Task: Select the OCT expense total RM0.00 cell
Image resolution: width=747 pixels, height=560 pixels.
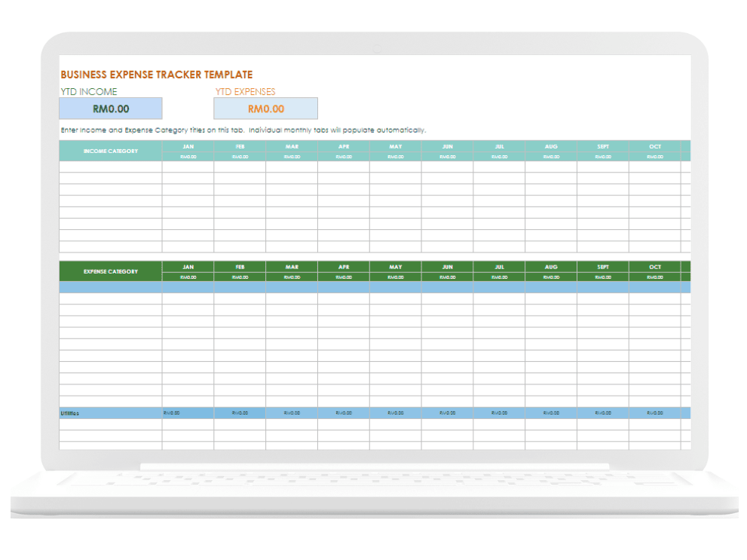Action: point(655,277)
